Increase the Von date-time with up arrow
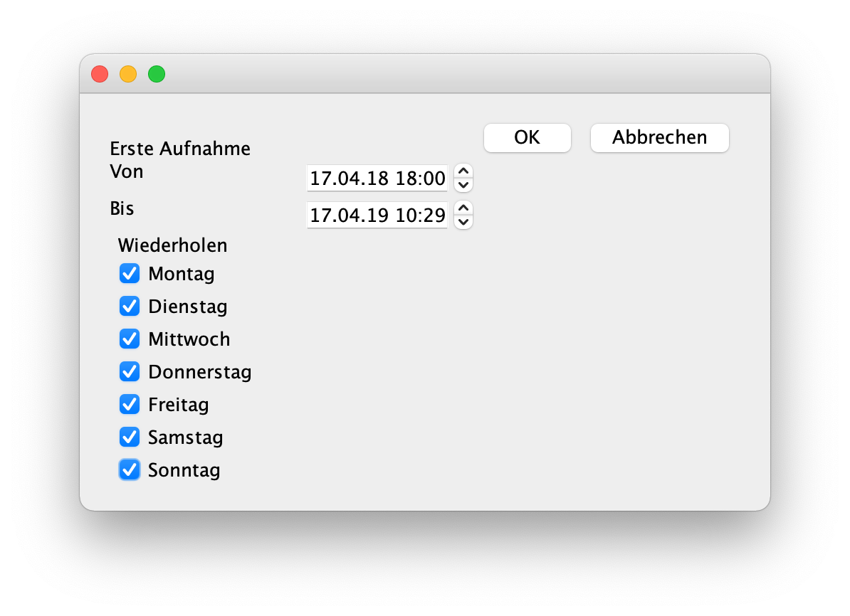This screenshot has height=616, width=850. pos(463,171)
